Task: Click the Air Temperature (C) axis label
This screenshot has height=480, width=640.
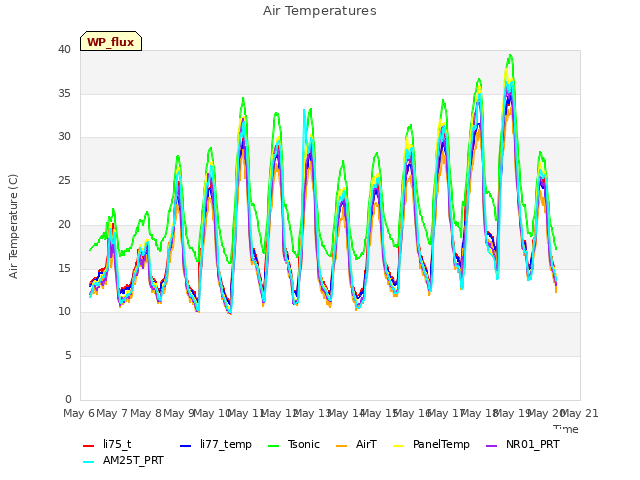Action: pyautogui.click(x=13, y=226)
